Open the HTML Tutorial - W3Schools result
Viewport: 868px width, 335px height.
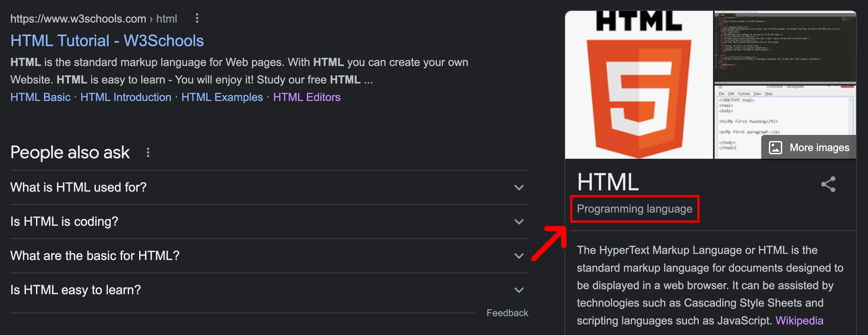click(x=107, y=41)
